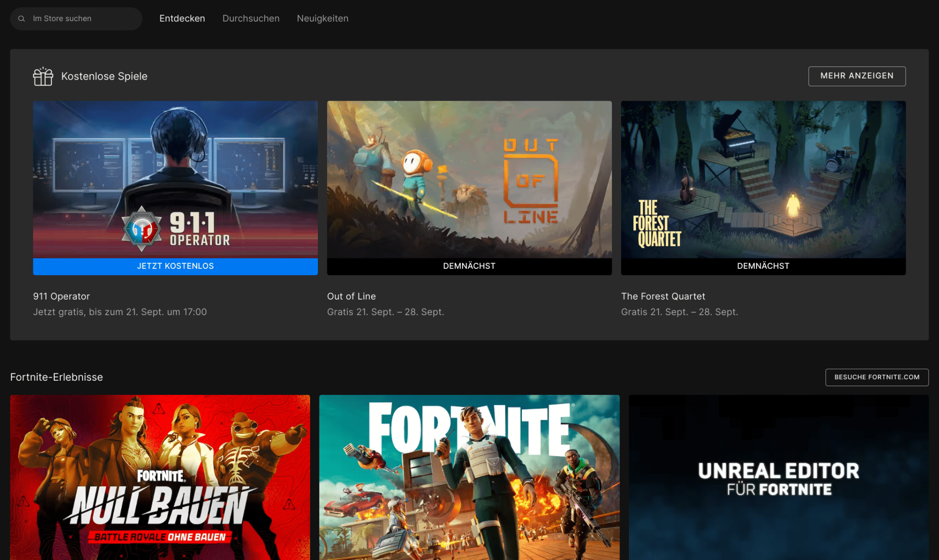Open The Forest Quartet game artwork
The width and height of the screenshot is (939, 560).
tap(763, 179)
